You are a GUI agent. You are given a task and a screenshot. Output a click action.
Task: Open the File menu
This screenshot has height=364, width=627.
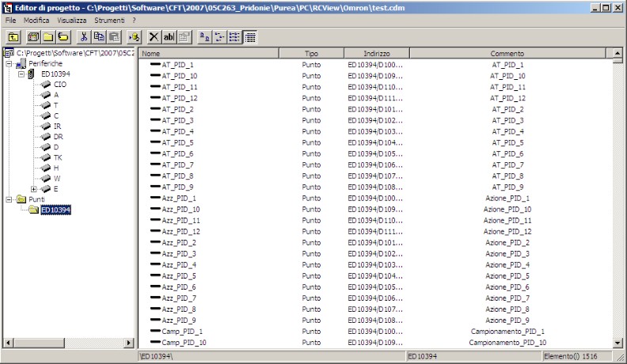10,20
